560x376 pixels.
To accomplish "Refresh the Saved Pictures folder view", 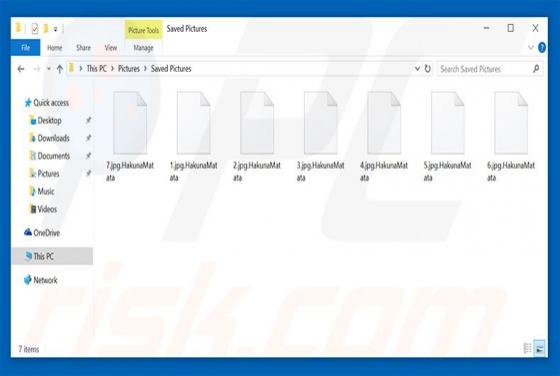I will point(428,69).
